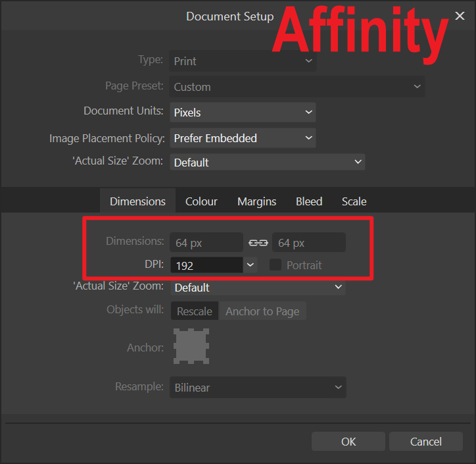Click the height dimension field
Viewport: 476px width, 464px height.
(309, 242)
